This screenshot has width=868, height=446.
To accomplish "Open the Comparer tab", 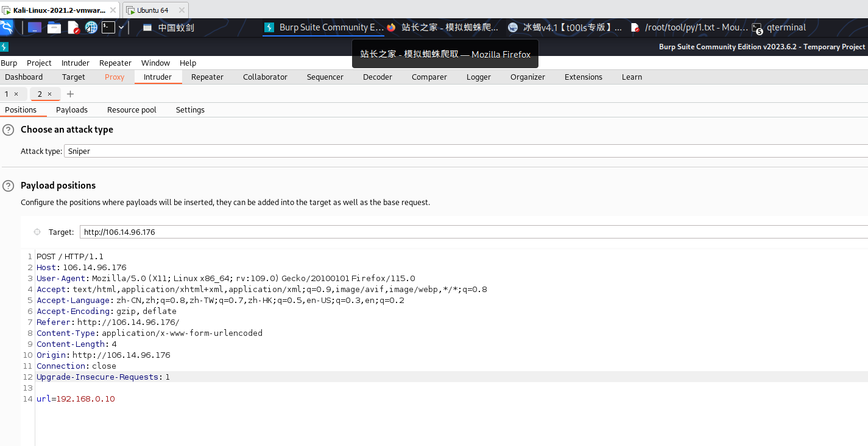I will (429, 77).
